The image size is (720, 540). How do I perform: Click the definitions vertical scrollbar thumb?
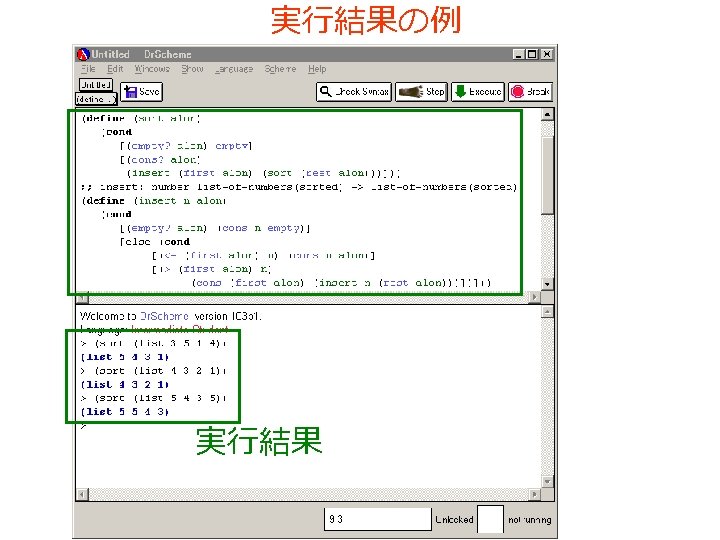(x=547, y=175)
